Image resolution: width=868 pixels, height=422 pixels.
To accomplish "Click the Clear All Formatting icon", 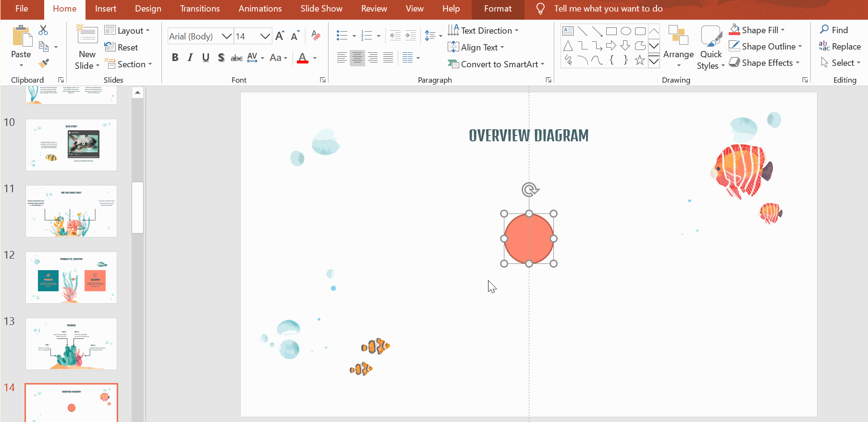I will pyautogui.click(x=316, y=36).
